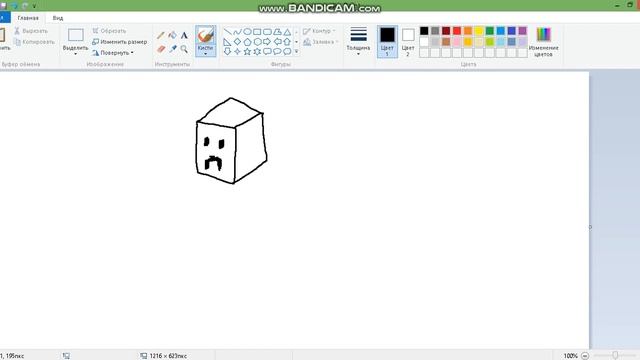Pick the orange palette swatch
Screen dimensions: 640x360
click(468, 31)
